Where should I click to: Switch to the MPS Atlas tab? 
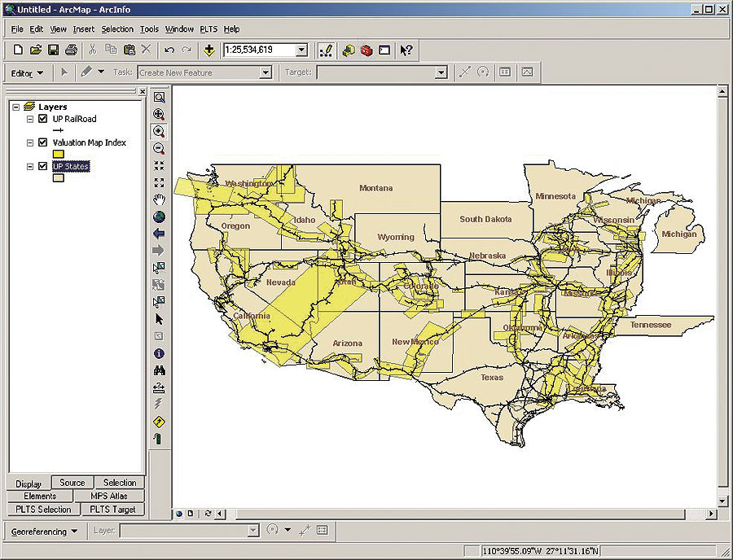pyautogui.click(x=109, y=496)
